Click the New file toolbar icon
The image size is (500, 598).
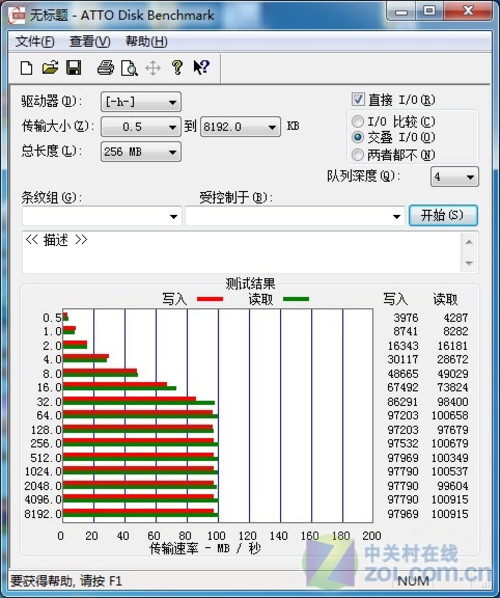tap(26, 69)
